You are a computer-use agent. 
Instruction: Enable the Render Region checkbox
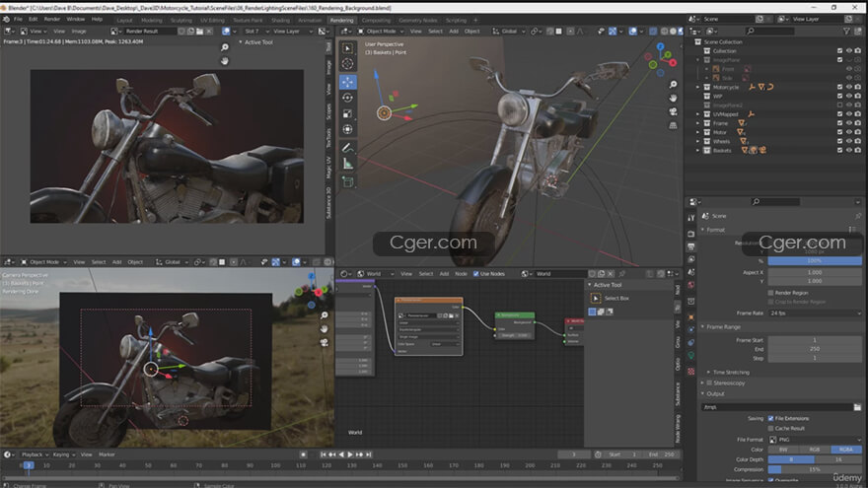tap(770, 293)
